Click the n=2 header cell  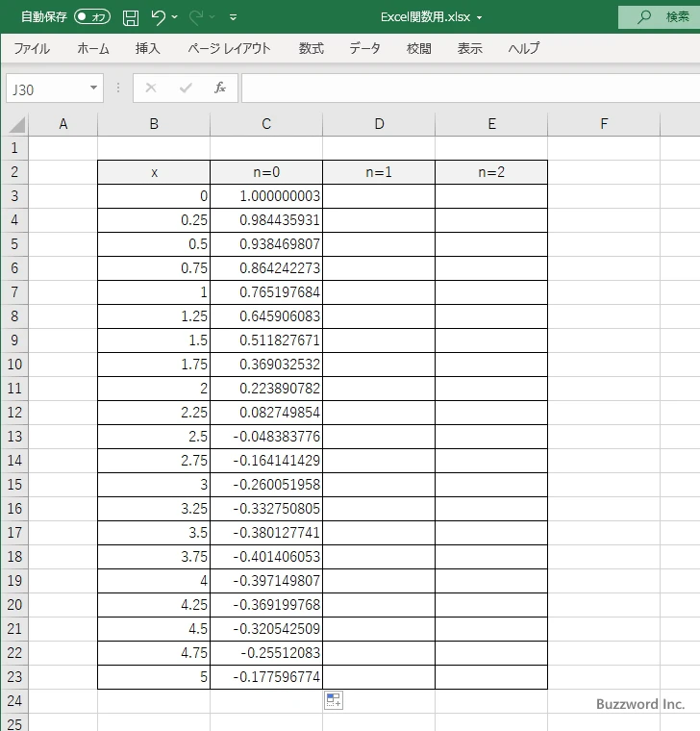(491, 172)
